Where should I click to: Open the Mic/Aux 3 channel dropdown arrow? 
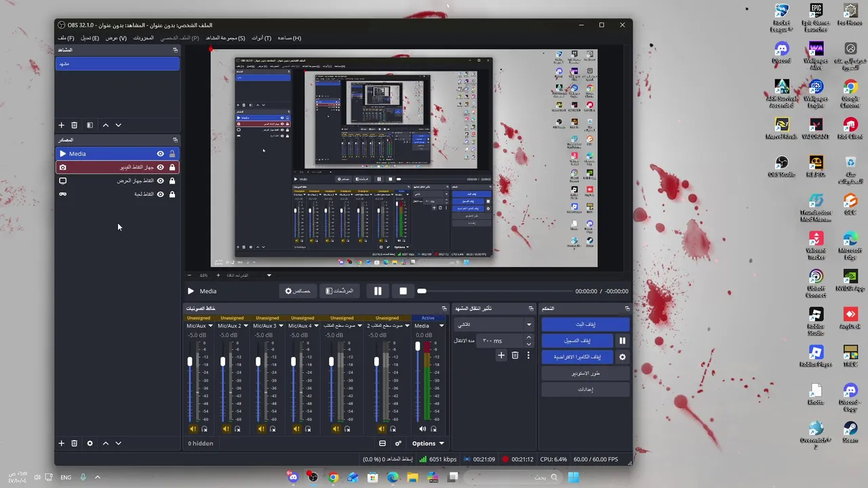pyautogui.click(x=280, y=326)
